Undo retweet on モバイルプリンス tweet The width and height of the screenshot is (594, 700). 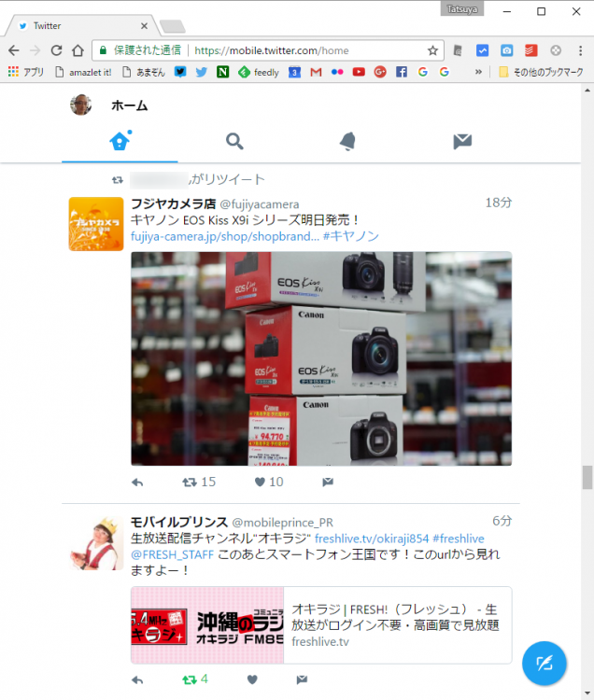(195, 679)
